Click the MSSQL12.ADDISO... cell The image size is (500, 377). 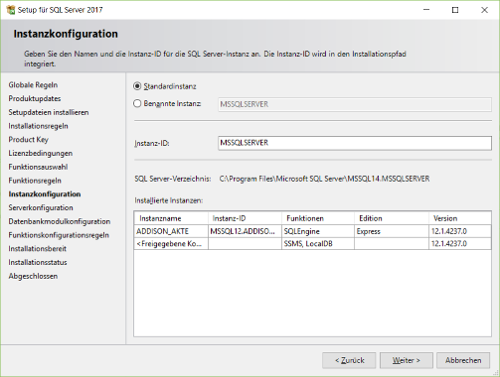[x=245, y=231]
